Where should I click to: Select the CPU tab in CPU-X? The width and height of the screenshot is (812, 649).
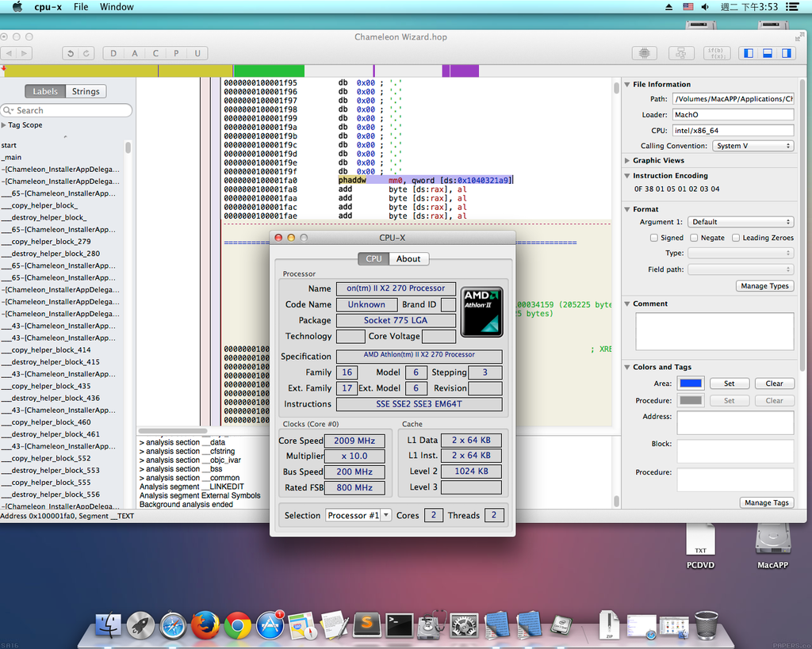(x=373, y=259)
